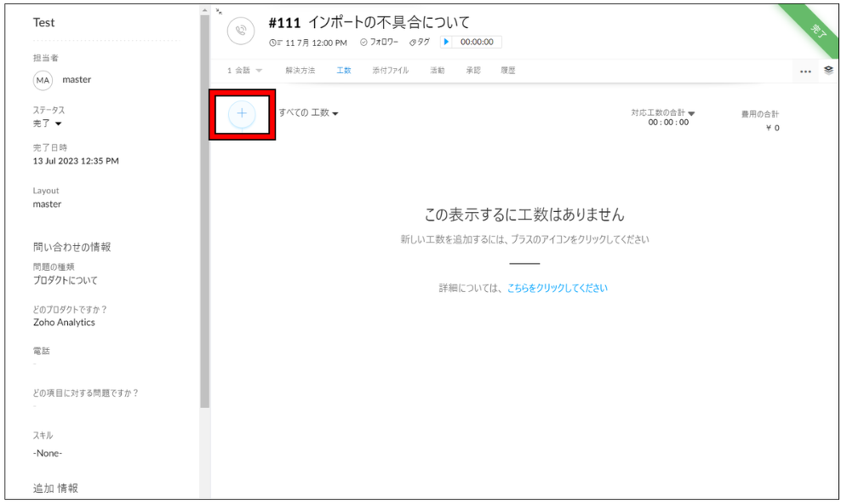This screenshot has height=504, width=841.
Task: Click the フォロワー follower icon
Action: pos(363,42)
